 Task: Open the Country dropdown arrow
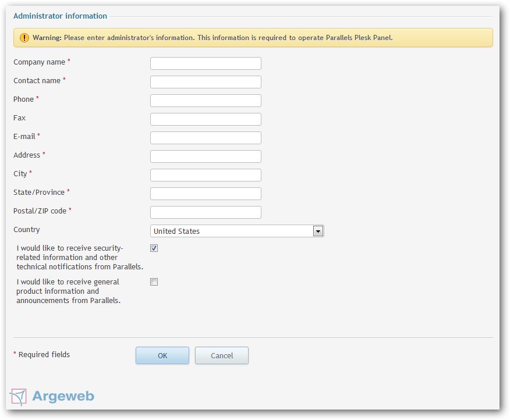click(318, 231)
